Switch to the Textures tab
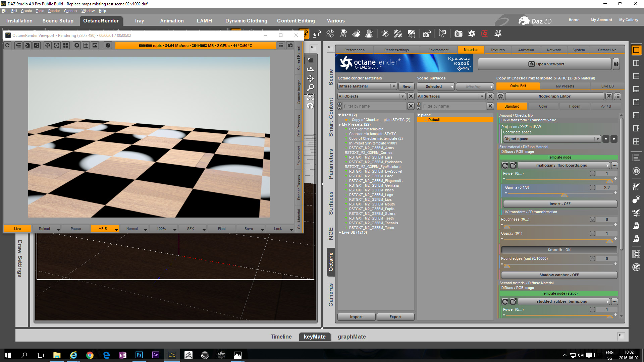 [x=497, y=50]
